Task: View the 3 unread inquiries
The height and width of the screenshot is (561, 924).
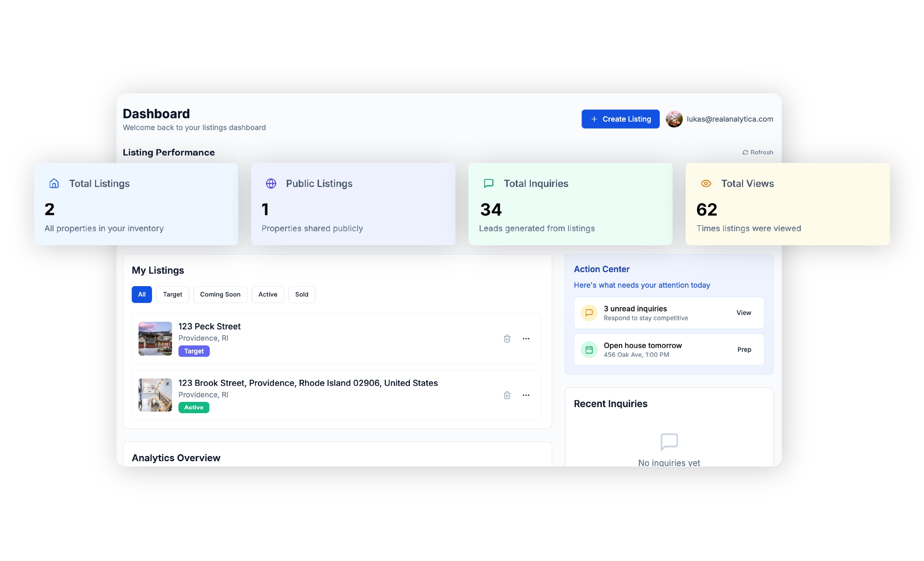Action: pos(744,313)
